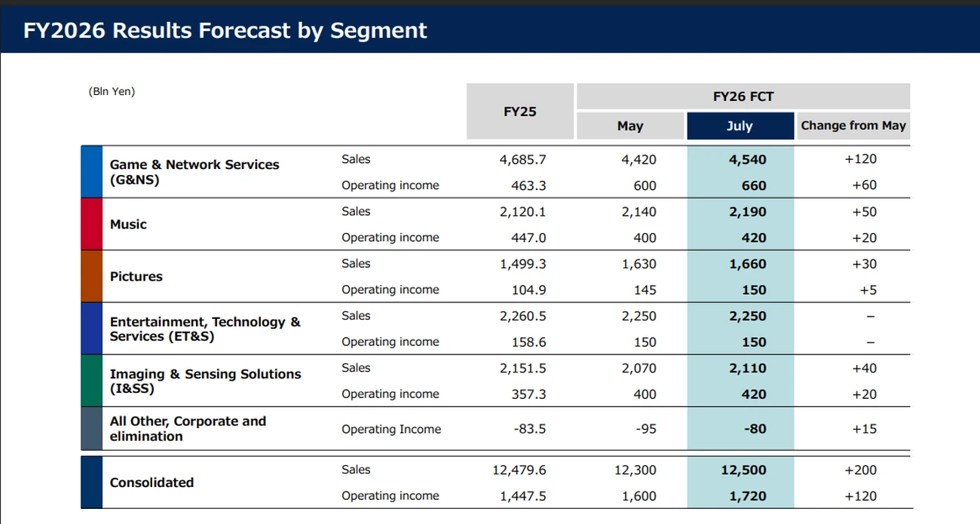Viewport: 980px width, 524px height.
Task: Click Consolidated July operating income 1,720
Action: click(x=748, y=496)
